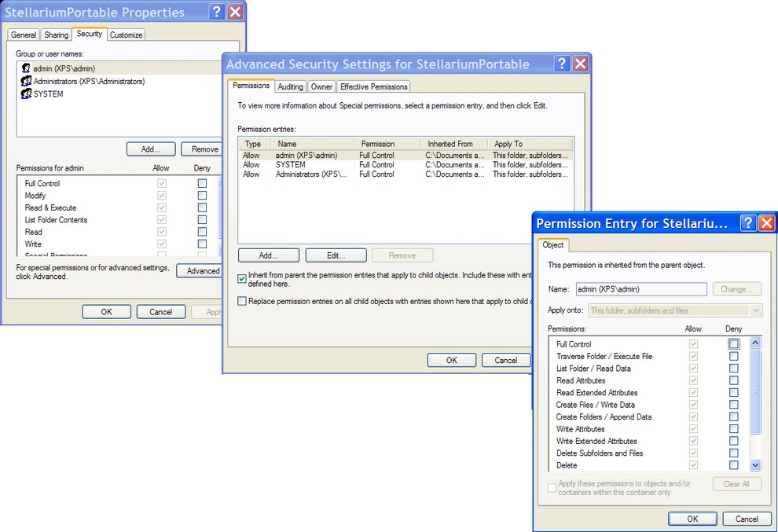This screenshot has width=778, height=532.
Task: Select the SYSTEM permission entry row
Action: (x=406, y=165)
